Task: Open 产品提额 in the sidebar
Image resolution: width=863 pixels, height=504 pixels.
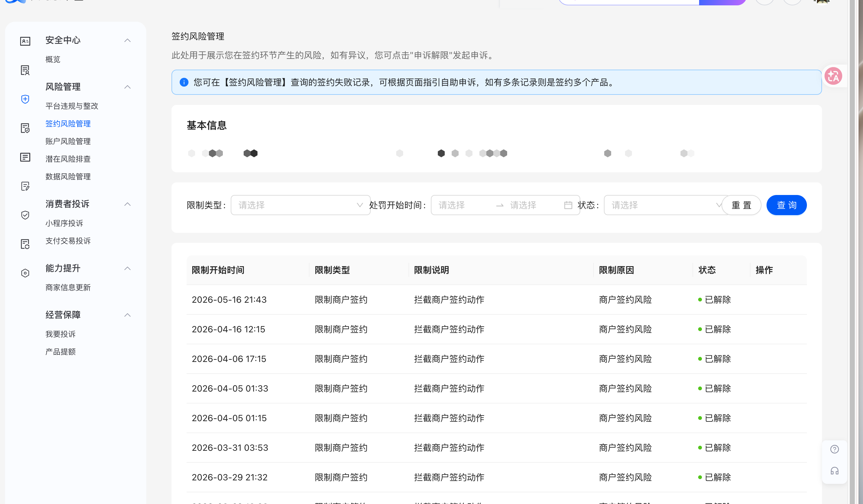Action: (x=61, y=352)
